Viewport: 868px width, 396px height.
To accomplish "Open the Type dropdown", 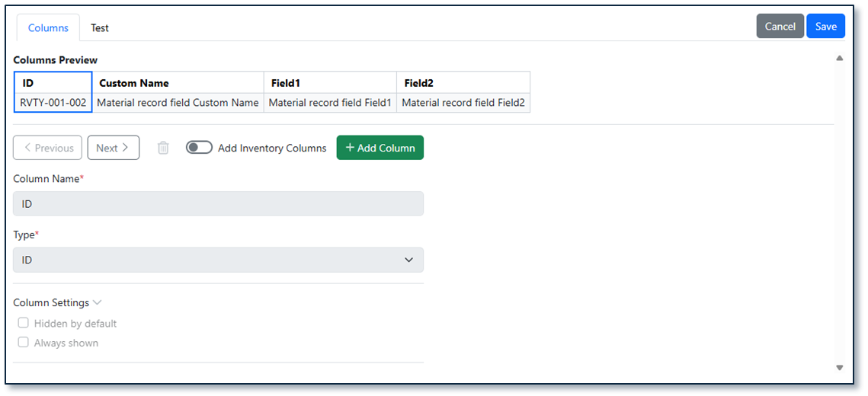I will [x=218, y=260].
